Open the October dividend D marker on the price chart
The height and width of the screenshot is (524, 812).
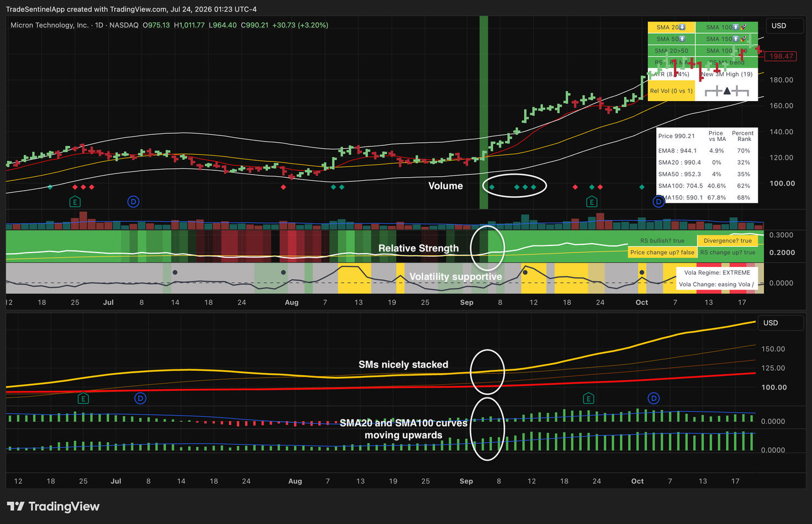pyautogui.click(x=658, y=202)
